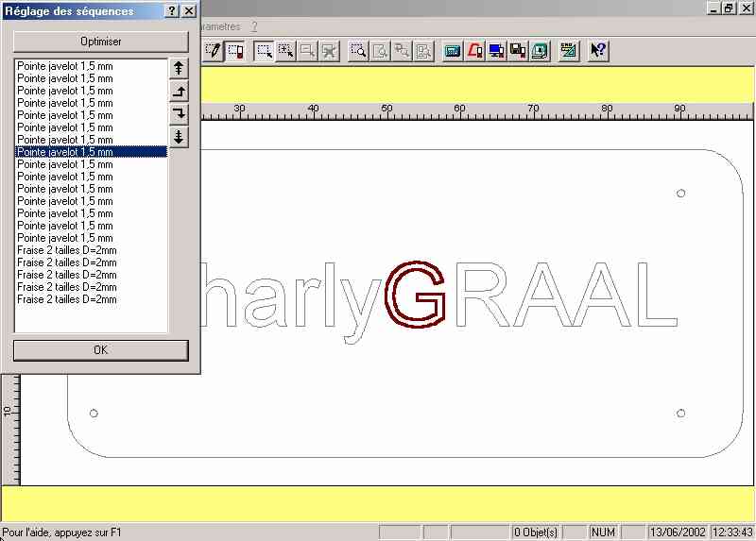Viewport: 756px width, 541px height.
Task: Click the greyed deselect rectangle tool
Action: (x=308, y=51)
